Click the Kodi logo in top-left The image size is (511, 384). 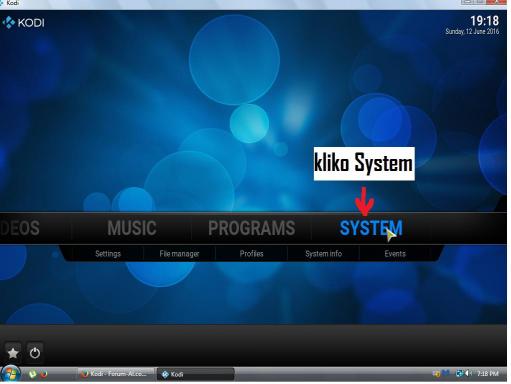click(23, 23)
